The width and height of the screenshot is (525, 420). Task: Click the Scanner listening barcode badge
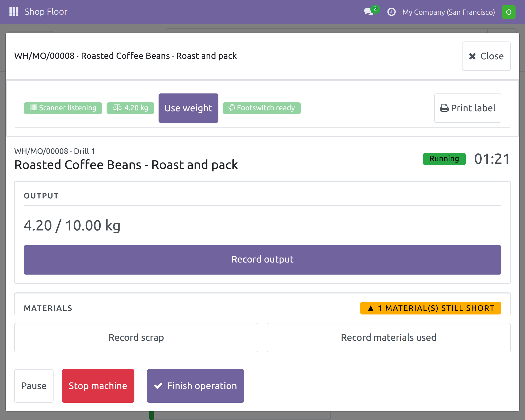pos(63,108)
